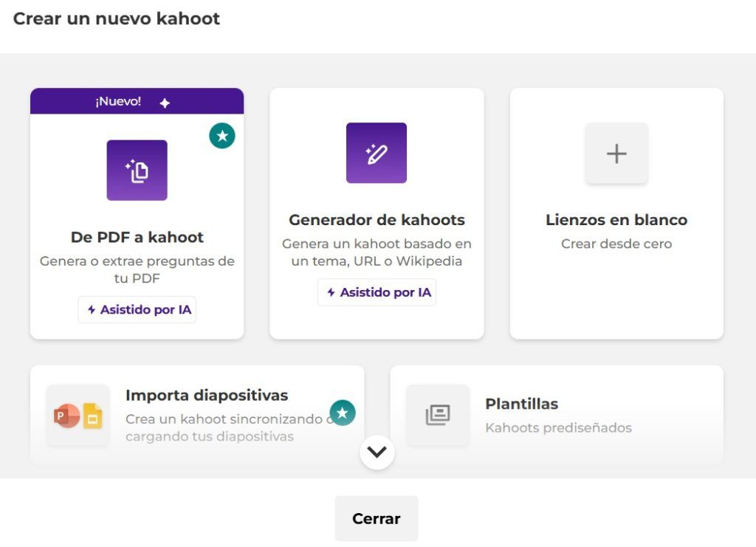Image resolution: width=756 pixels, height=547 pixels.
Task: Open Importa diapositivas heading
Action: pos(207,395)
